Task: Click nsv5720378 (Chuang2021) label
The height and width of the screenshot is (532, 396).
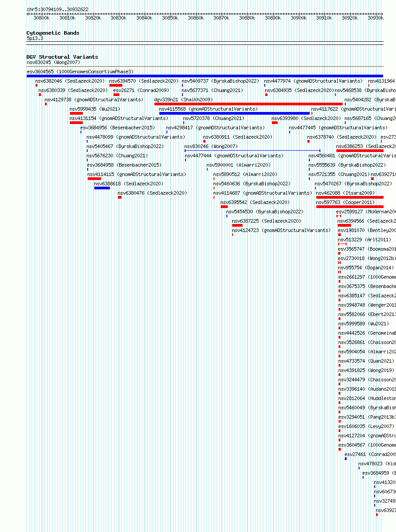Action: 214,118
